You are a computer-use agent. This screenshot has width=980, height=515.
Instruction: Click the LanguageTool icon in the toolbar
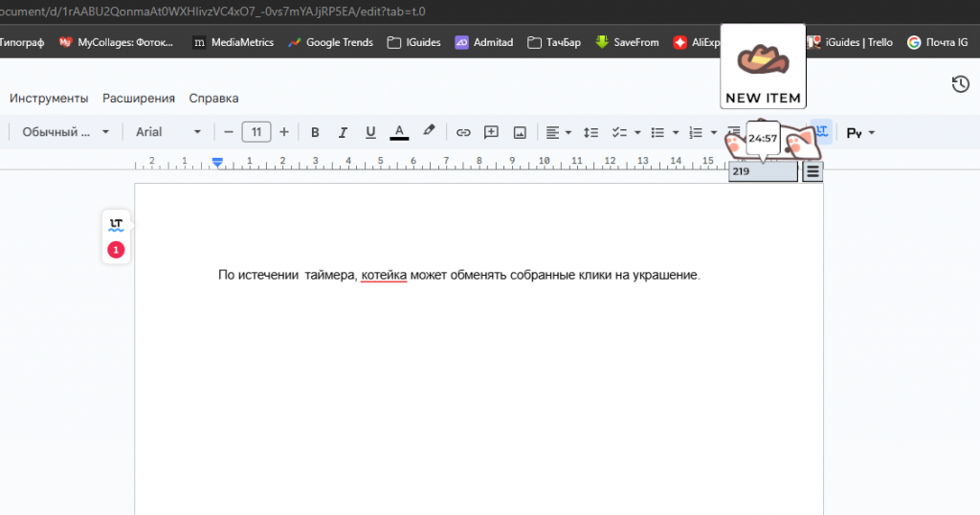click(x=821, y=131)
